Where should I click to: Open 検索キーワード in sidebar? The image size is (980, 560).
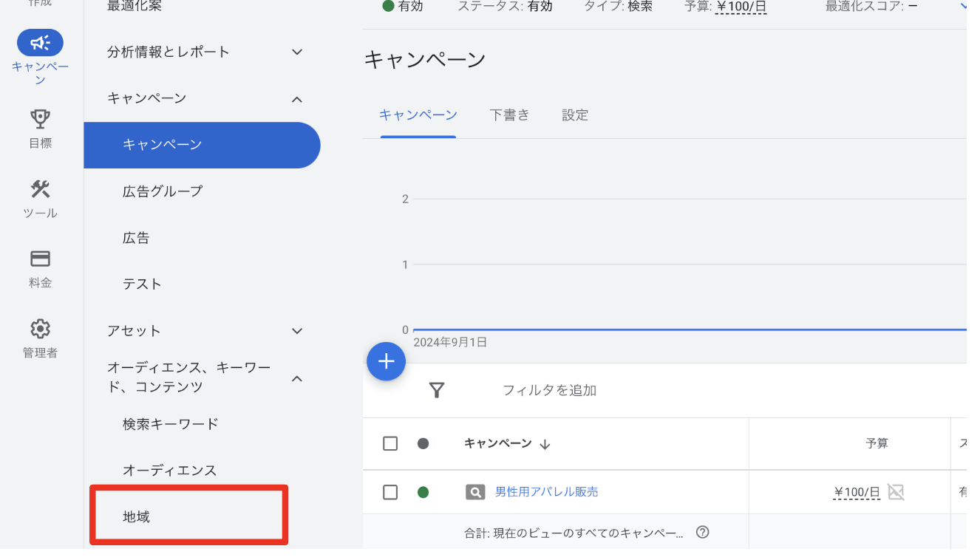pos(171,424)
